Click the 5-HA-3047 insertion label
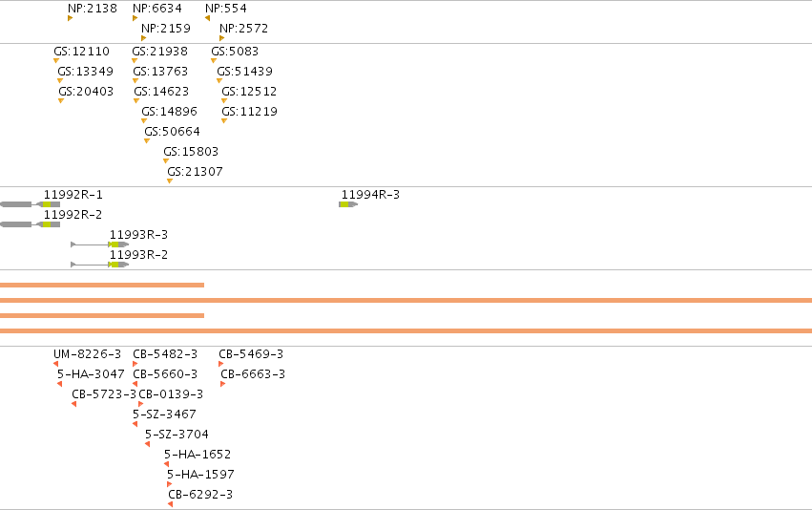The width and height of the screenshot is (812, 510). [91, 374]
